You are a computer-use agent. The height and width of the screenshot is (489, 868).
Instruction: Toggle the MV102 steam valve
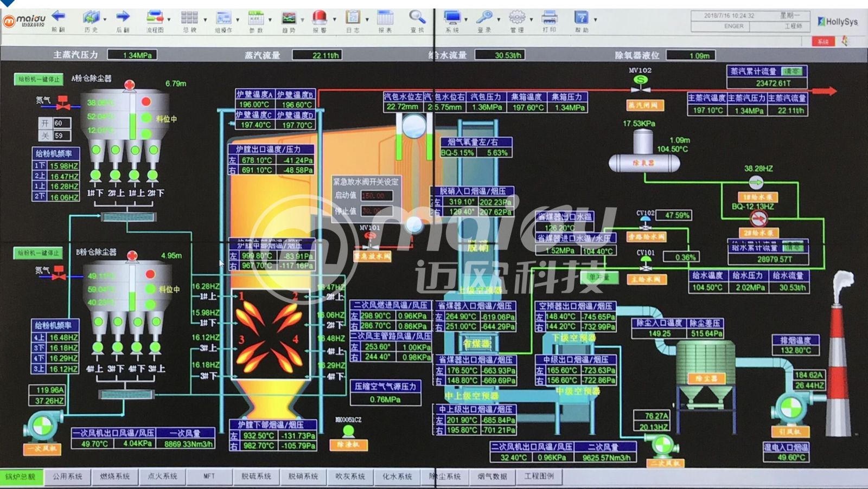click(641, 81)
